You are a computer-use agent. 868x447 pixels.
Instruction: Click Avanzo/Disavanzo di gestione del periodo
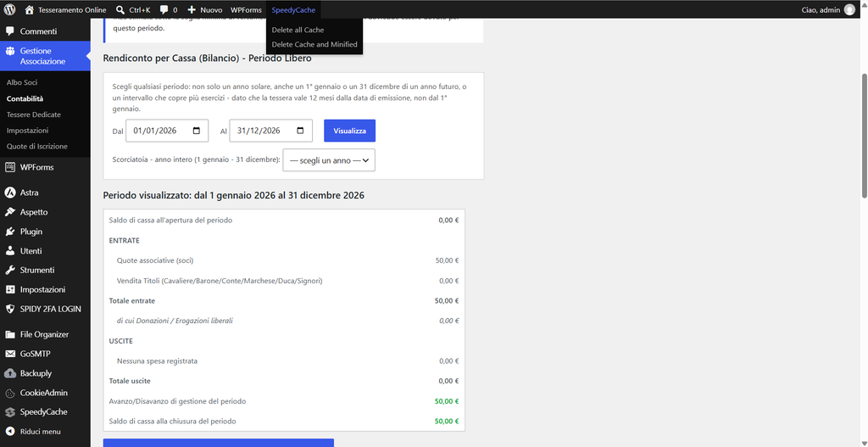click(x=178, y=401)
